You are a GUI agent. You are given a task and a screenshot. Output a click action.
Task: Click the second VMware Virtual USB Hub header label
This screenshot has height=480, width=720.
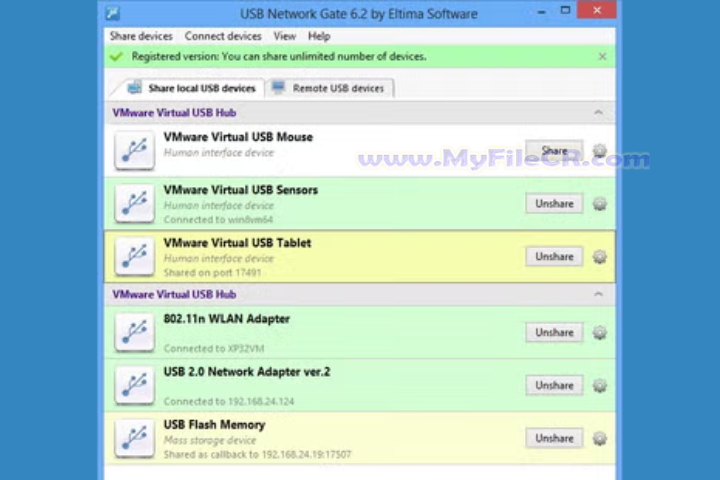coord(174,294)
